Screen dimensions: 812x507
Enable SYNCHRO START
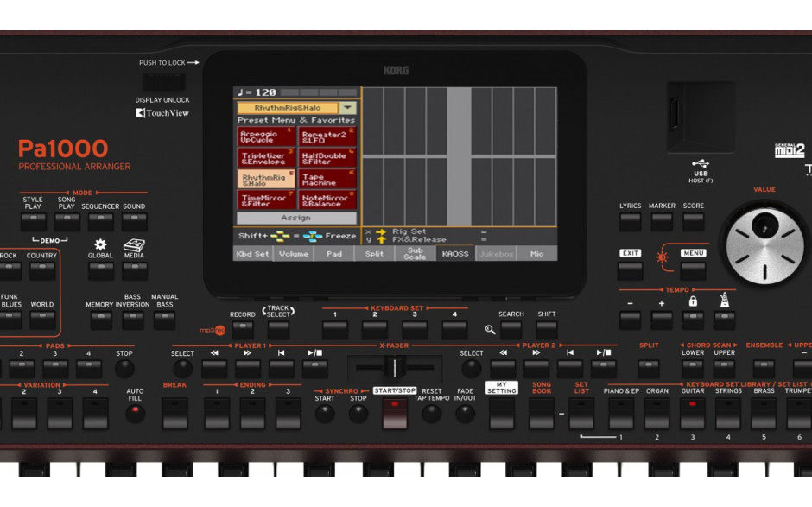[325, 413]
